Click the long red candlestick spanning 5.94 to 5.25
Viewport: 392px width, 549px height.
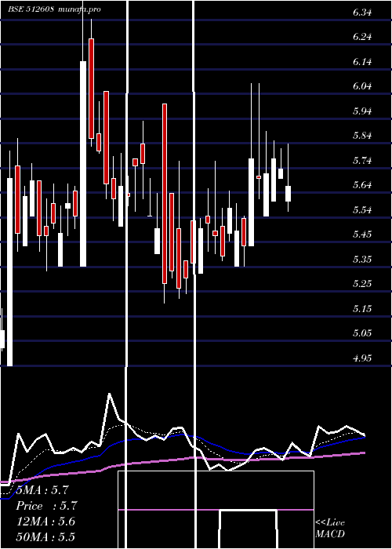click(165, 194)
